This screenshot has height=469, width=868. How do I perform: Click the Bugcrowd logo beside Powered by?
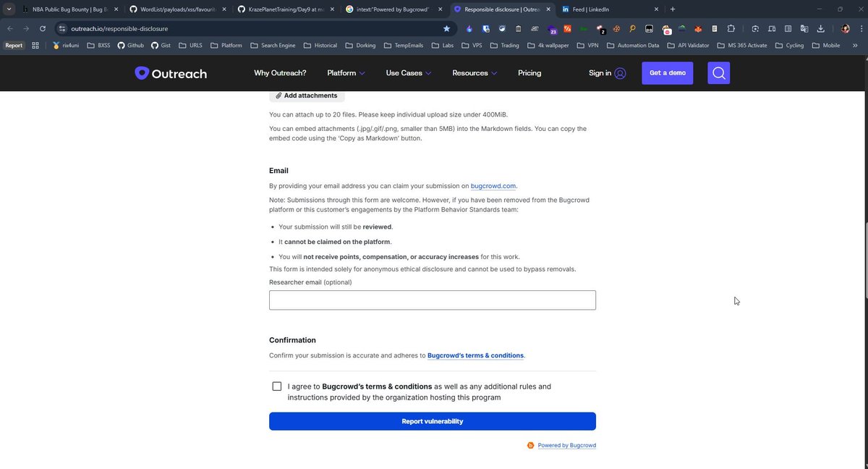point(530,445)
